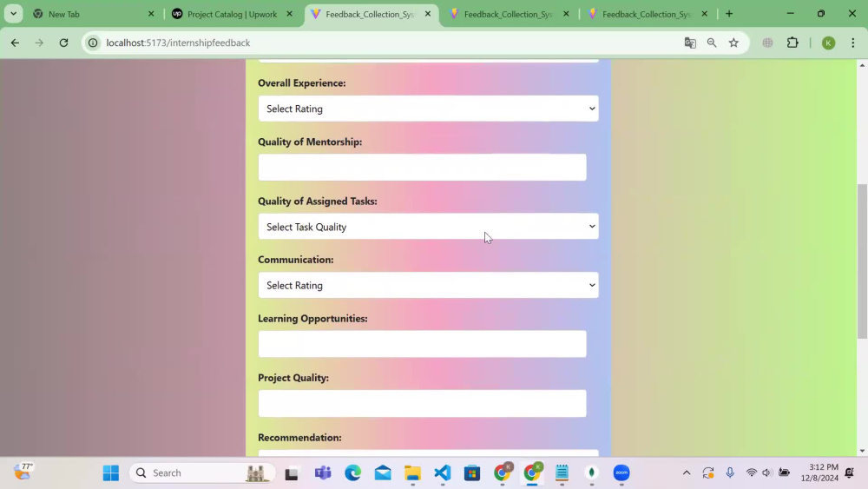Close the Project Catalog Upwork tab
Image resolution: width=868 pixels, height=489 pixels.
289,14
